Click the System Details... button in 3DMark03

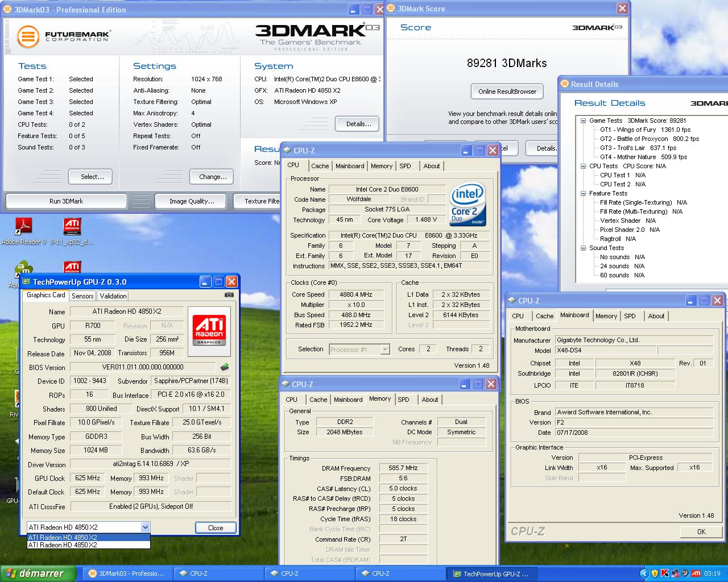[x=358, y=123]
